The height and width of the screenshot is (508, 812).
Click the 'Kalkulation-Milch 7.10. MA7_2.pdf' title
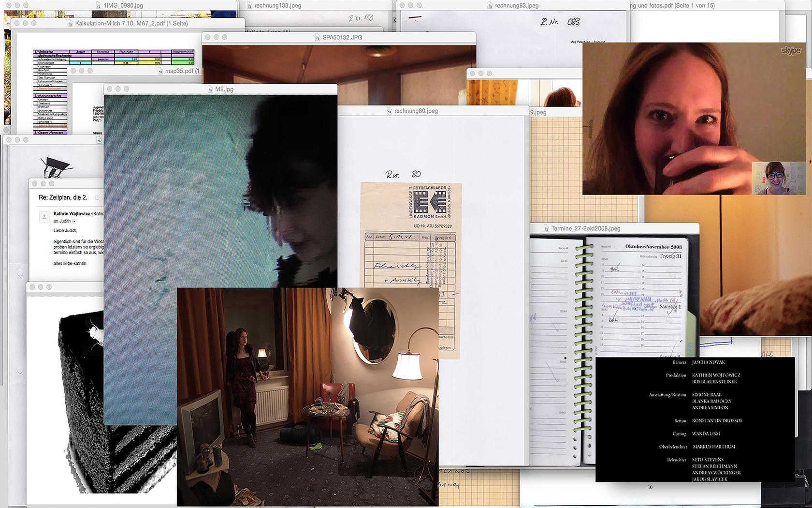(x=131, y=23)
